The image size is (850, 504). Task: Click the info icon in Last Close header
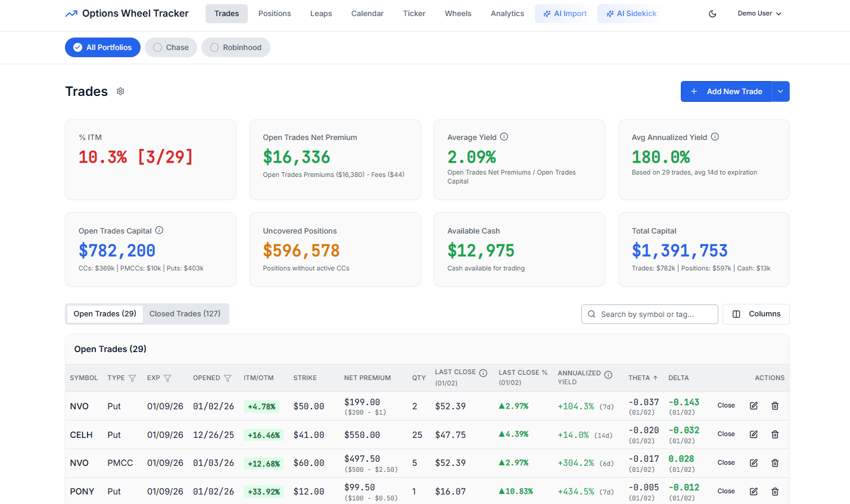coord(482,372)
